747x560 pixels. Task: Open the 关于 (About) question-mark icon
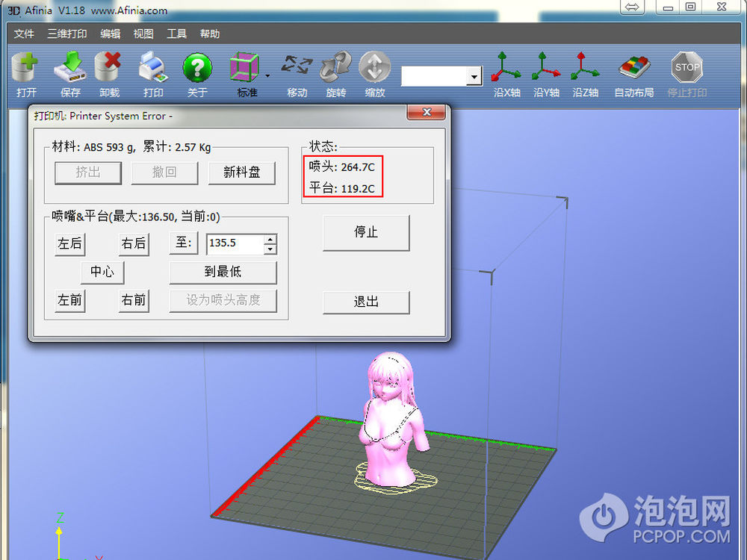[197, 68]
